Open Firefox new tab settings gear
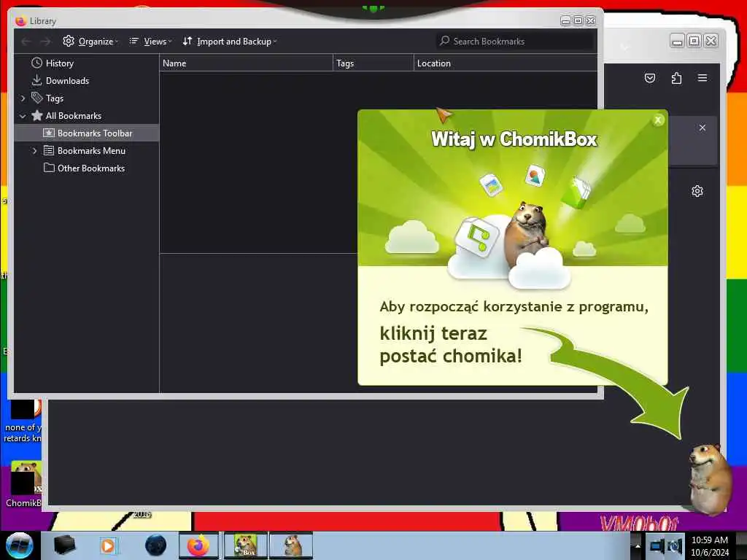The image size is (747, 560). pyautogui.click(x=697, y=192)
